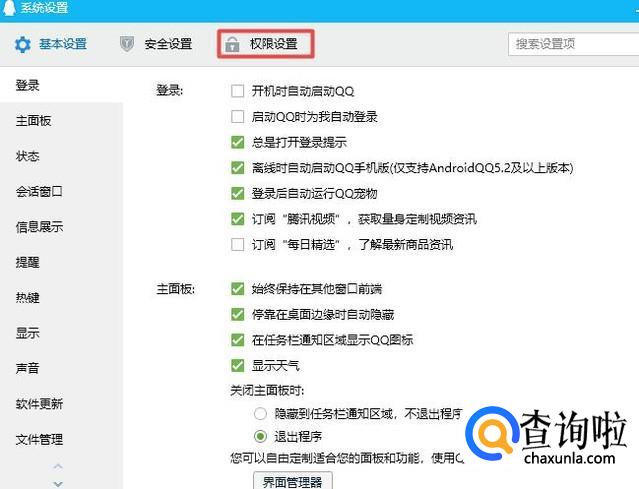Uncheck 总是打开登录提示
The image size is (639, 489).
click(237, 142)
